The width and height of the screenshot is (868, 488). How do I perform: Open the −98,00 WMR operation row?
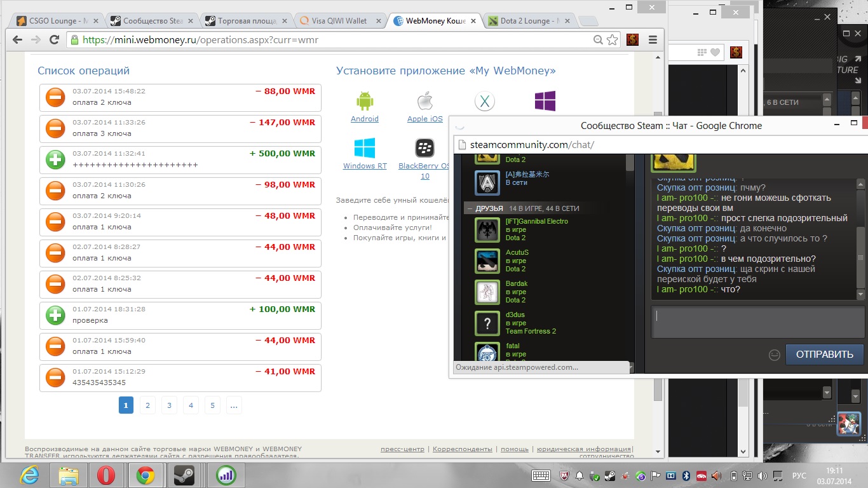tap(180, 191)
